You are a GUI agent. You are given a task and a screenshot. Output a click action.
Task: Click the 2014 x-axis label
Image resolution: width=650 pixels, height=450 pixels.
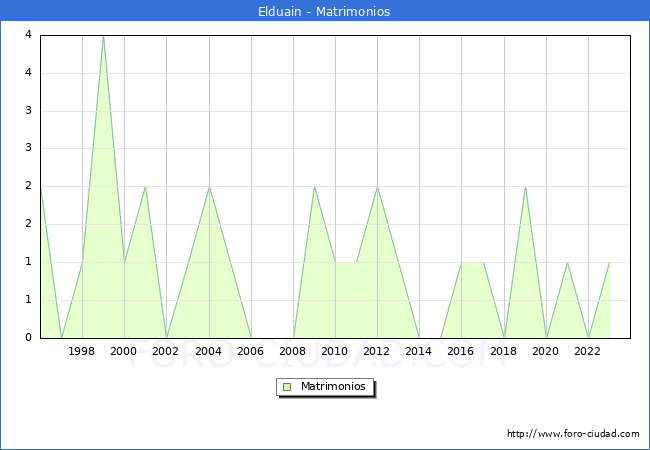click(418, 351)
